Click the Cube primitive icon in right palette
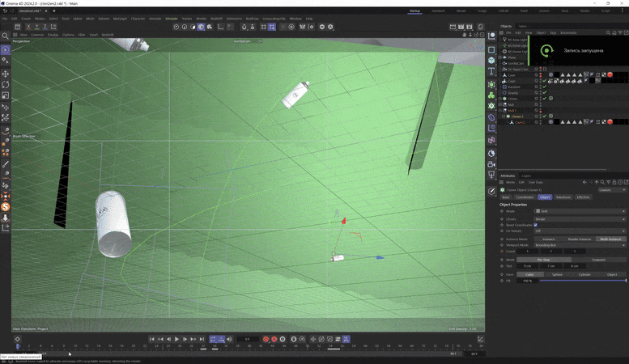 (491, 60)
